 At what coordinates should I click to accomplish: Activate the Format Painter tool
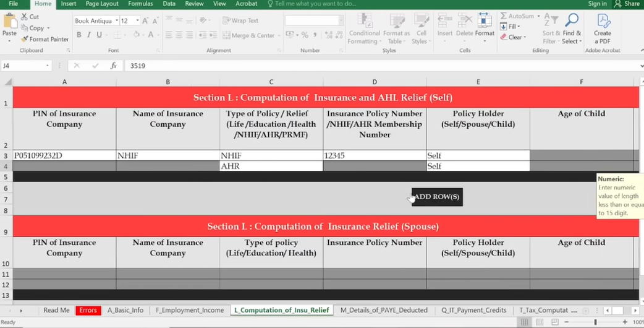25,39
